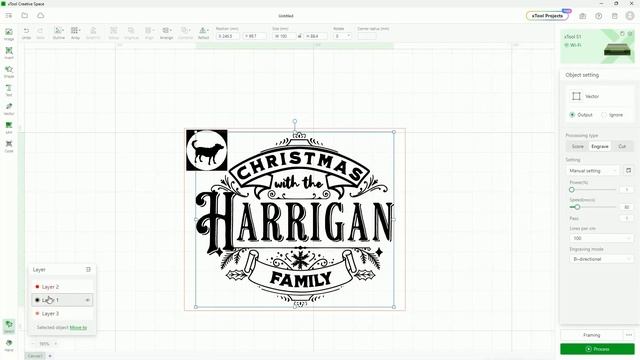Select Layer 2 in Layer panel
The image size is (640, 360).
(62, 287)
